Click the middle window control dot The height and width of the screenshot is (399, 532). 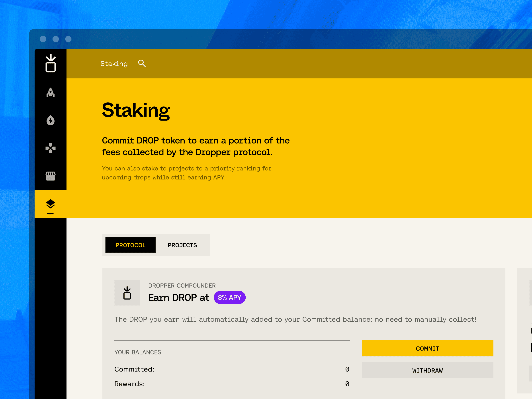[56, 39]
